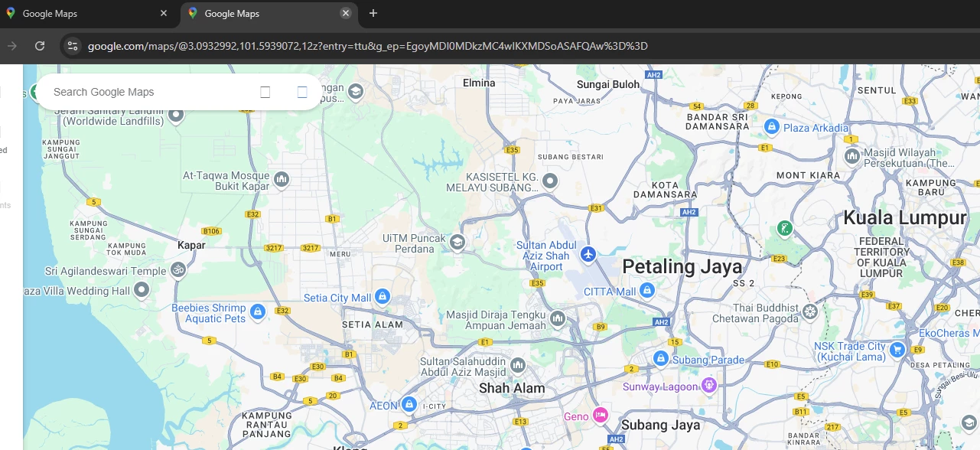
Task: Close the second Google Maps tab
Action: click(346, 13)
